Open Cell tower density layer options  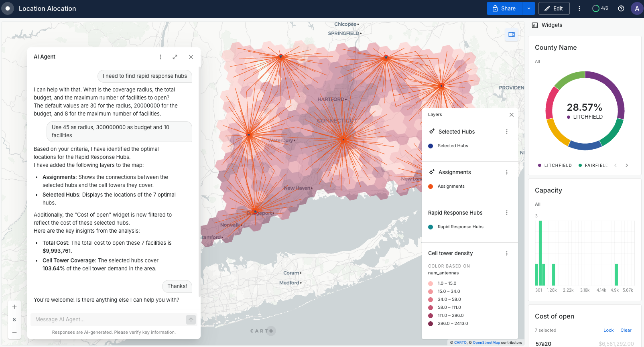click(x=507, y=253)
